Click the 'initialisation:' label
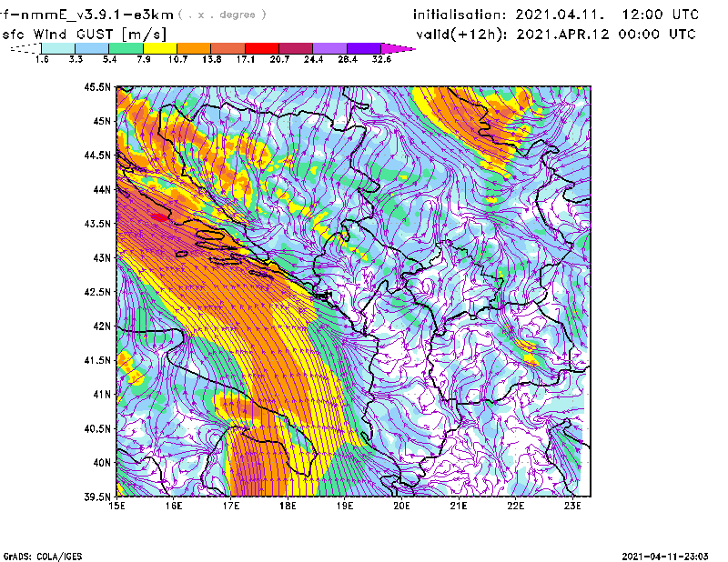The width and height of the screenshot is (728, 562). (x=460, y=15)
